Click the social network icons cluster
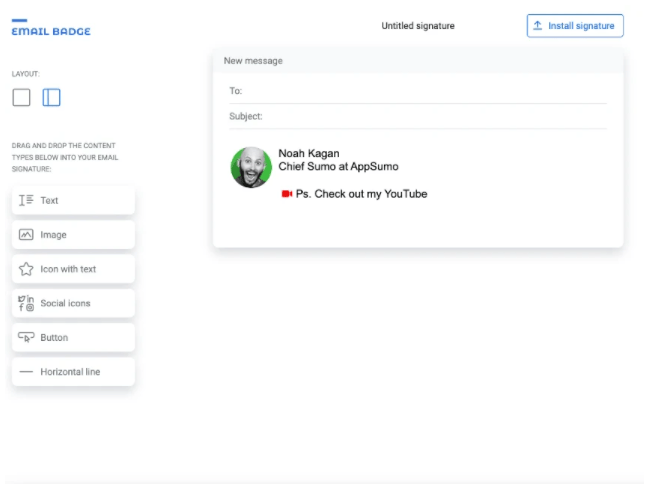This screenshot has width=650, height=490. (26, 303)
